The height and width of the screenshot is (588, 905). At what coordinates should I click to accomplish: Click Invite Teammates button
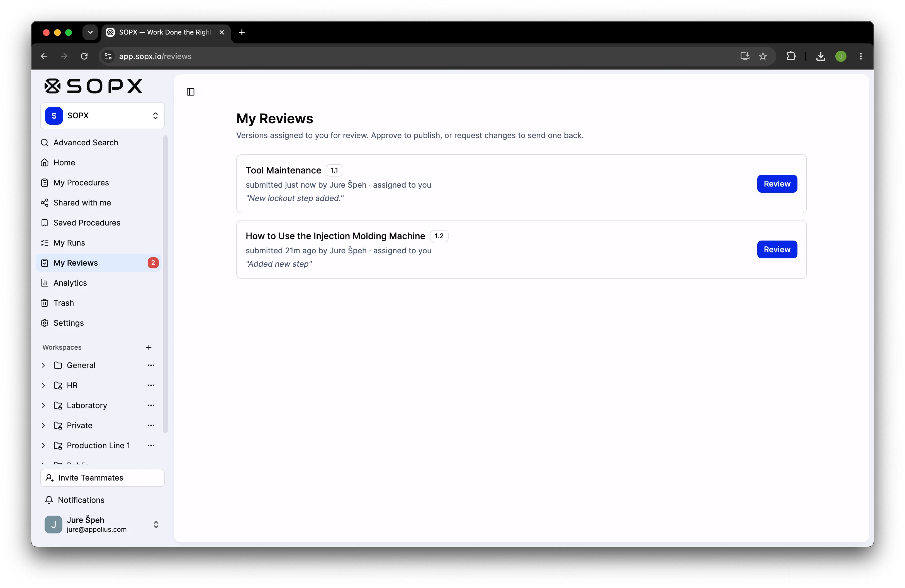point(102,478)
